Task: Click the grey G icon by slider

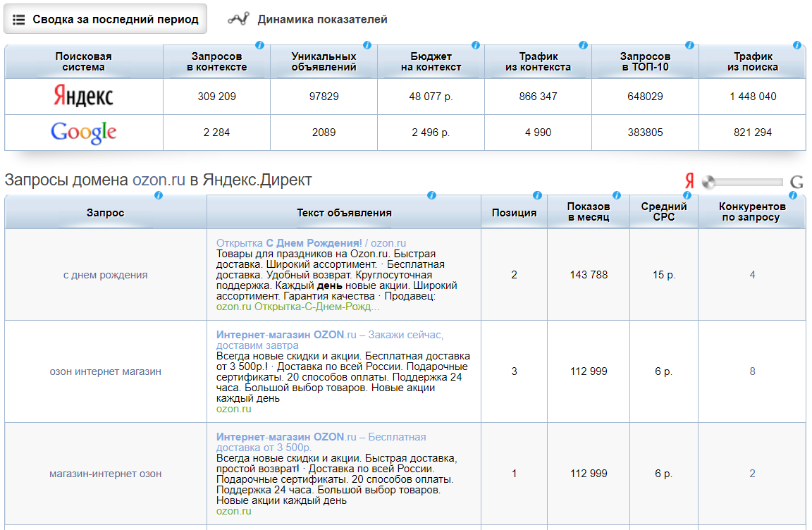Action: coord(796,182)
